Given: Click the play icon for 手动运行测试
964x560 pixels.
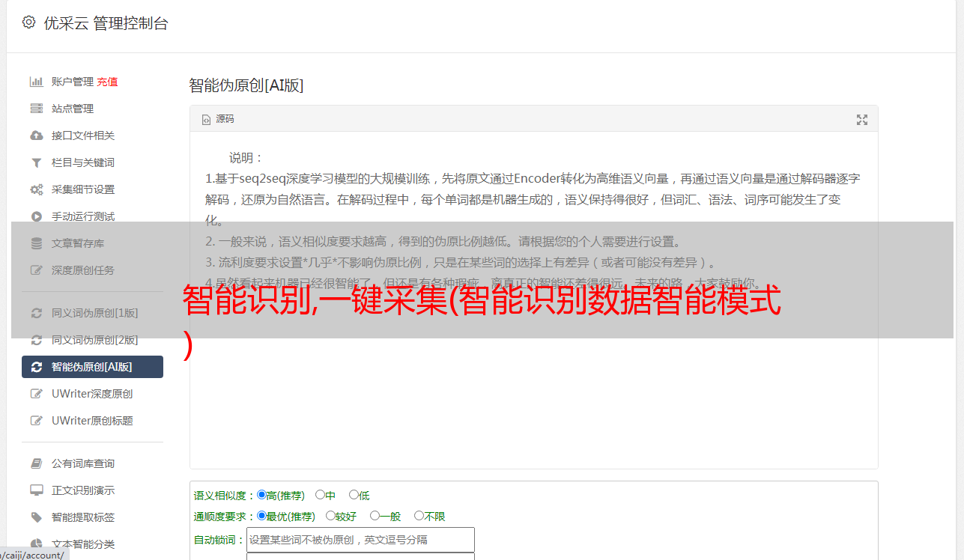Looking at the screenshot, I should point(36,216).
